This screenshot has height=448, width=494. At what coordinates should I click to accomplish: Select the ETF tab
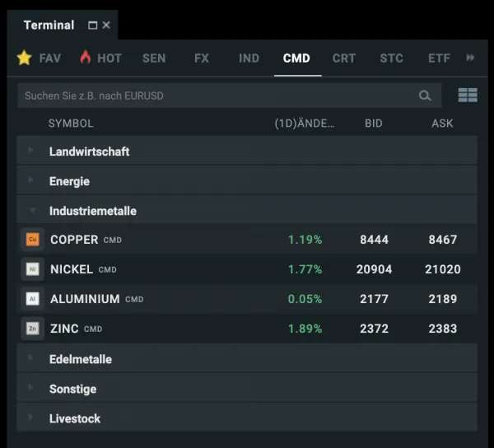pos(439,58)
